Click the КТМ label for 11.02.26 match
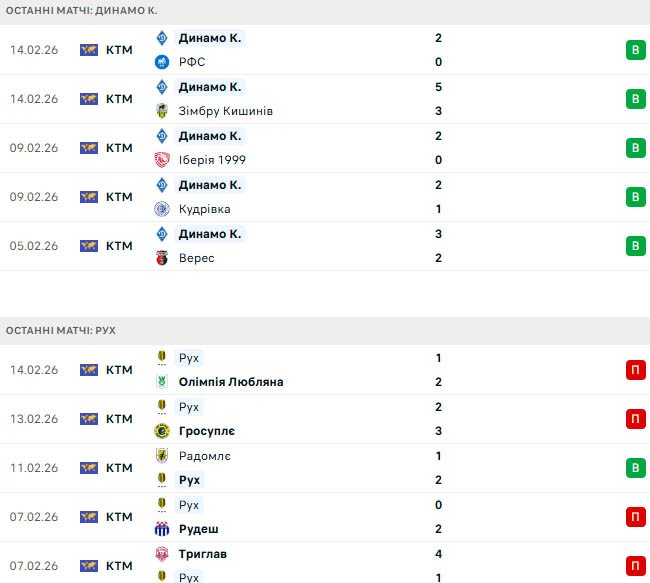The width and height of the screenshot is (650, 583). (119, 468)
